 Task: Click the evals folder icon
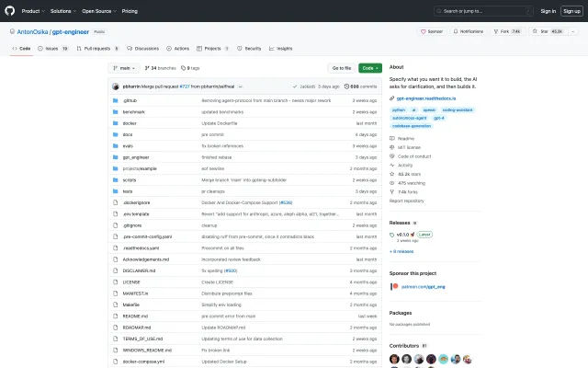click(116, 145)
